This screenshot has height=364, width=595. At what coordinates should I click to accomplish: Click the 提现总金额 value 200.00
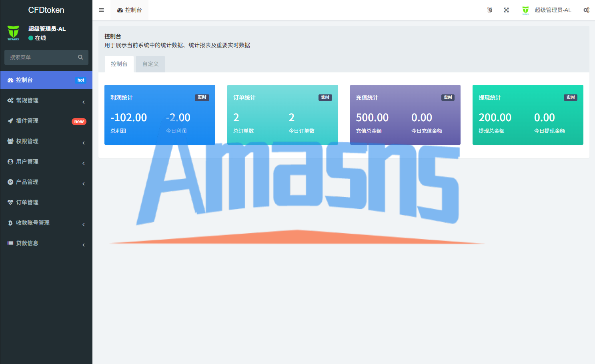tap(495, 118)
